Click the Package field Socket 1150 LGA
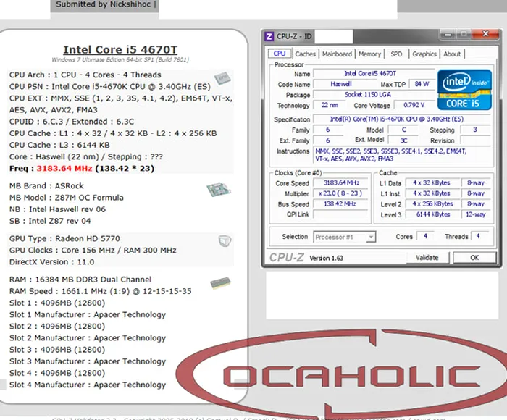This screenshot has height=420, width=507. [374, 95]
